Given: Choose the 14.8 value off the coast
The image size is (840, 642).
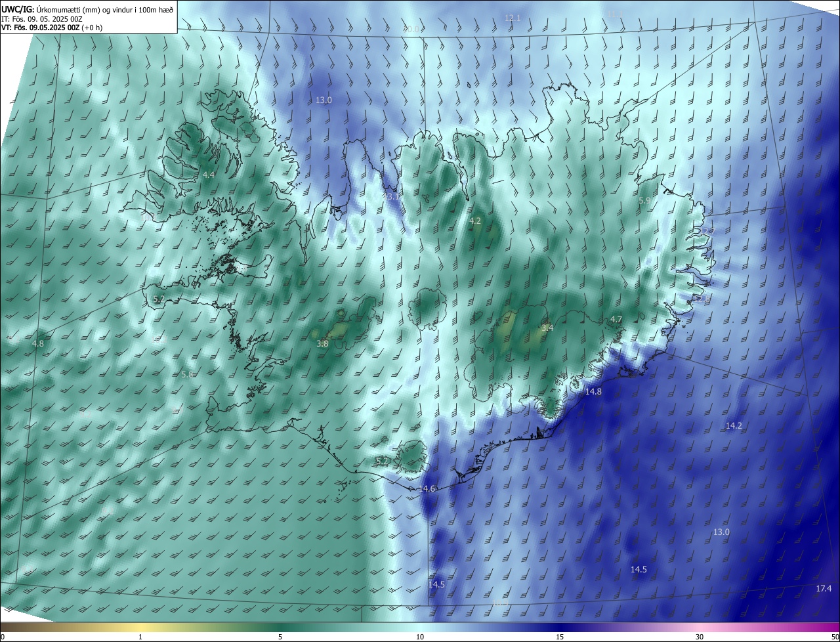Looking at the screenshot, I should tap(593, 391).
